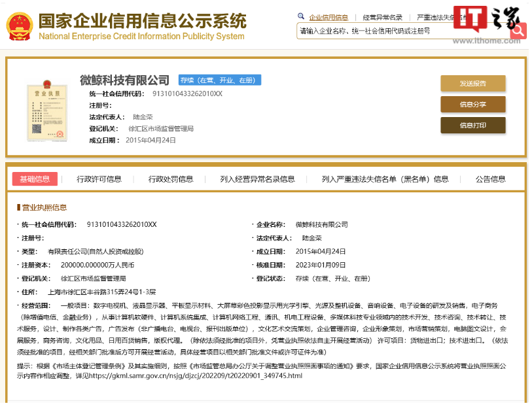The image size is (532, 410).
Task: Click the national emblem logo icon
Action: click(x=20, y=26)
